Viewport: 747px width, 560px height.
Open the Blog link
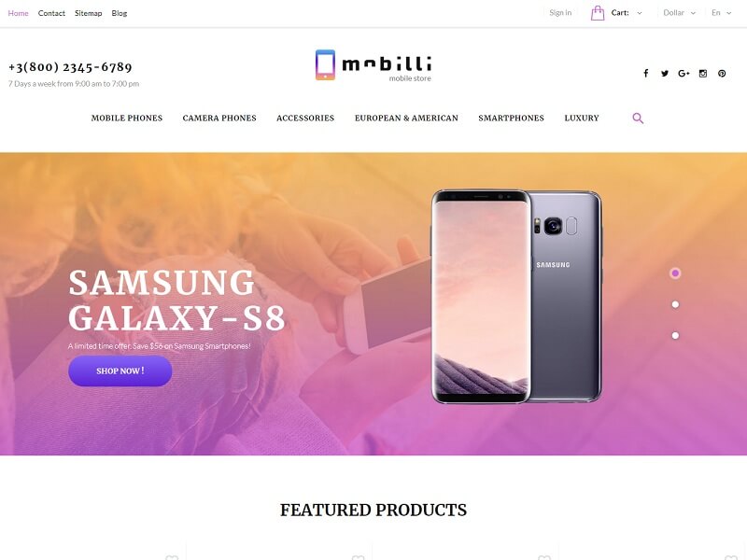120,13
